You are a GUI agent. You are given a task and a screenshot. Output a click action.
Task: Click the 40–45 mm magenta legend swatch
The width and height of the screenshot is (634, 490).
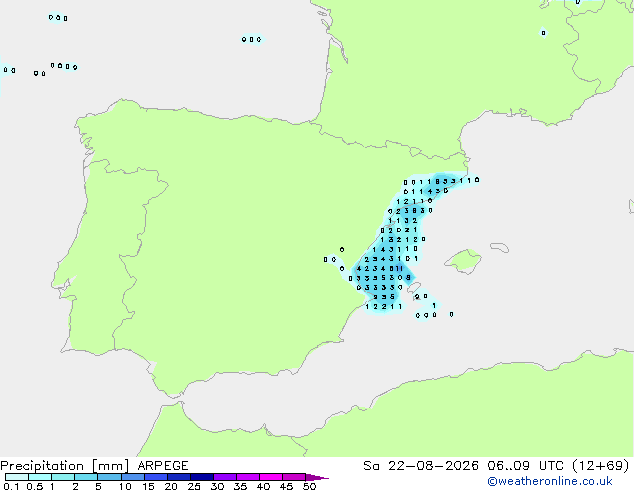pos(271,477)
